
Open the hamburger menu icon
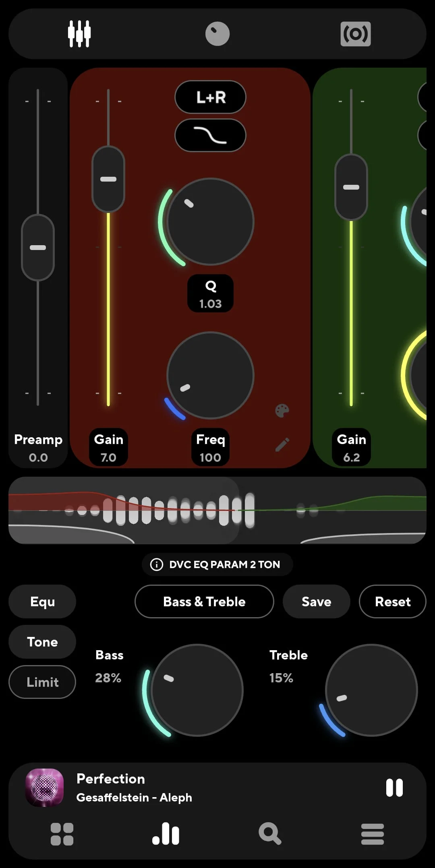[372, 834]
